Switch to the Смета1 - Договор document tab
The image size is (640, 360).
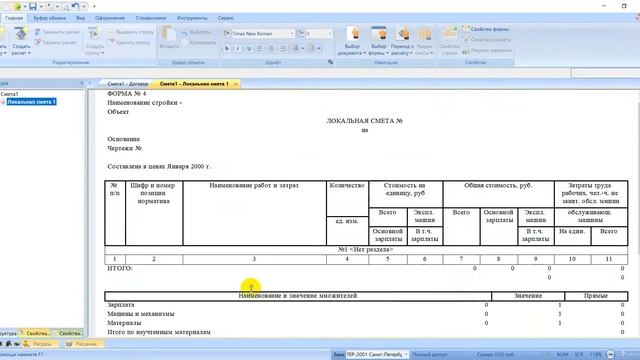(x=128, y=84)
